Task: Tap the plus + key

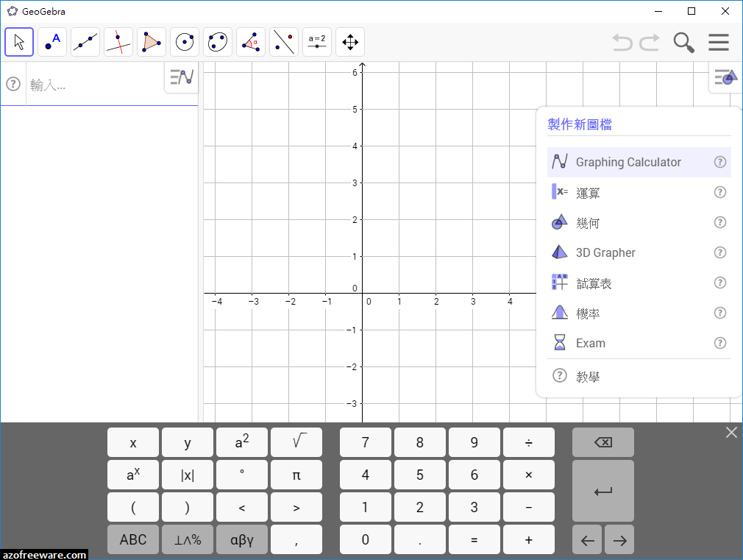Action: point(529,539)
